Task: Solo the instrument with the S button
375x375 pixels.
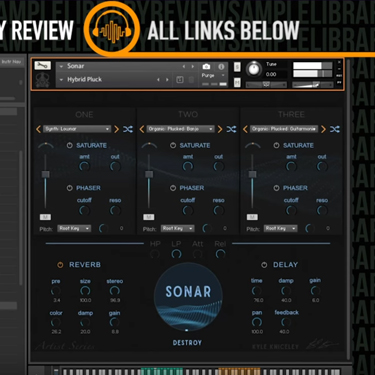Action: click(x=237, y=67)
